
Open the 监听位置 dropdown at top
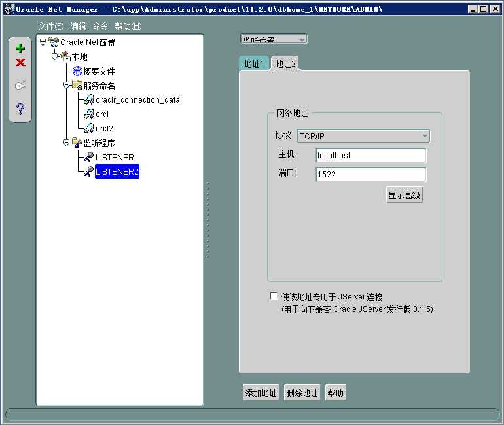(274, 39)
